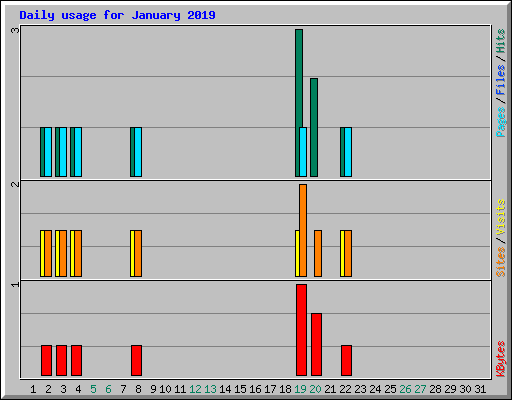This screenshot has height=400, width=512.
Task: Select green weekend day label "5"
Action: point(93,389)
